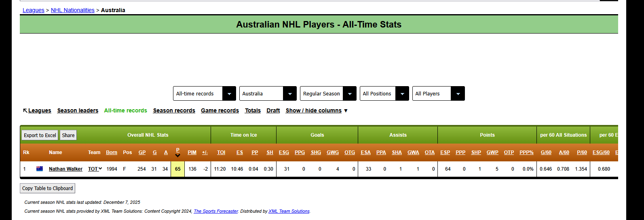Image resolution: width=644 pixels, height=220 pixels.
Task: Sort table by Born column
Action: tap(112, 152)
